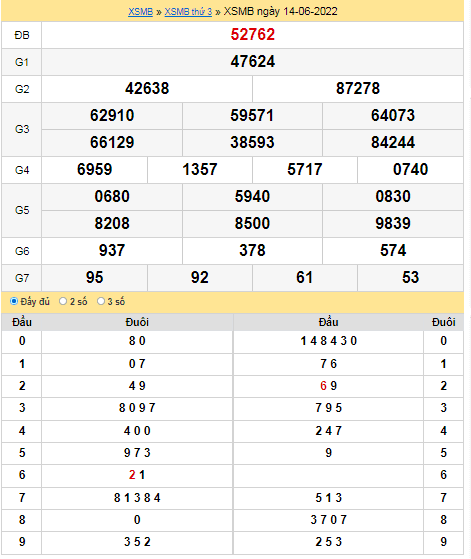Screen dimensions: 471x559
Task: Click the G5 number 8500
Action: click(x=252, y=224)
